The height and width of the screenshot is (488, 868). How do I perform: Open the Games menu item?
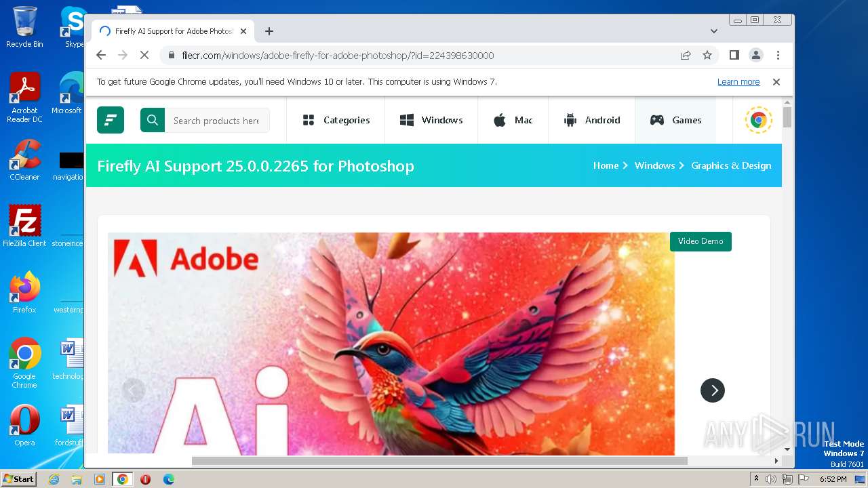tap(675, 120)
